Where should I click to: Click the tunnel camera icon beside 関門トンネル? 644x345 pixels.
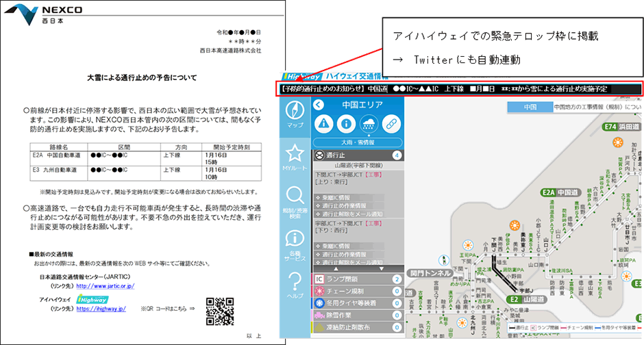click(443, 260)
